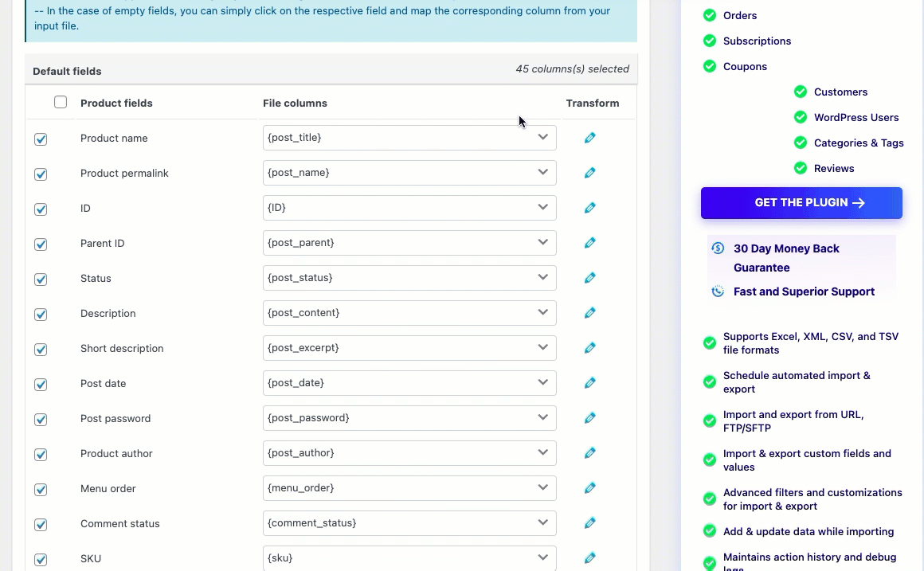Click the Transform pencil icon for SKU
The height and width of the screenshot is (571, 924).
click(589, 558)
